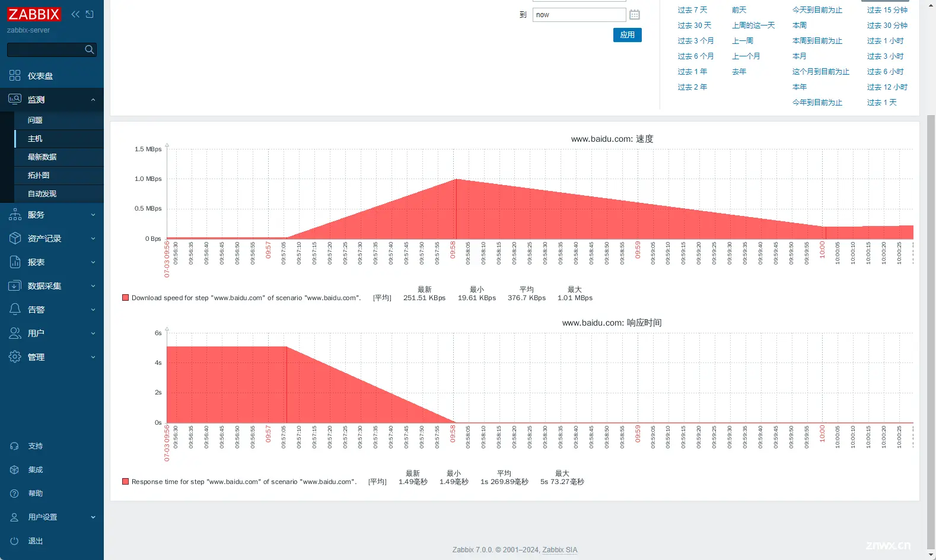Click the 报表 reports icon
The height and width of the screenshot is (560, 936).
[15, 262]
